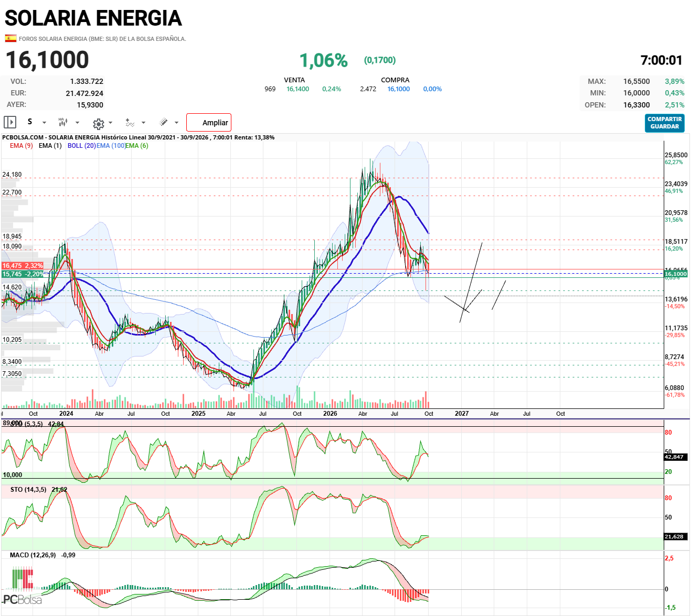Toggle the side panel icon in the chart toolbar
Screen dimensions: 691x616
click(10, 122)
